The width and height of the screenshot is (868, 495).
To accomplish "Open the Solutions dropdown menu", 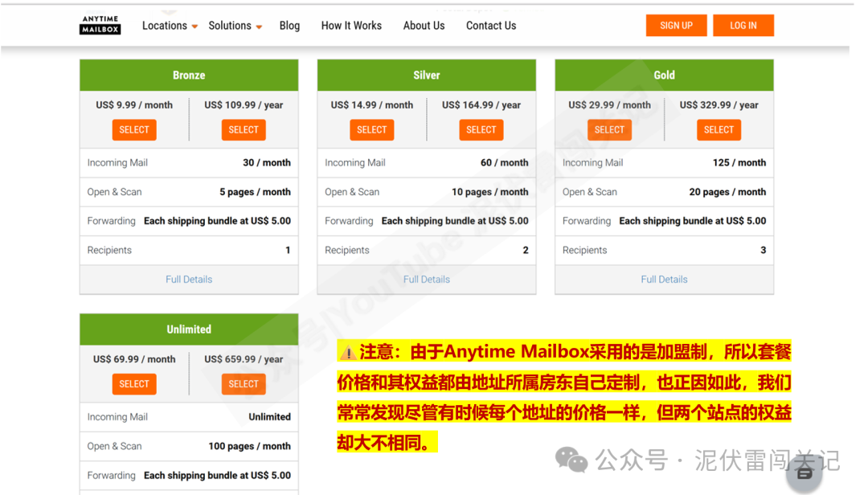I will tap(235, 26).
